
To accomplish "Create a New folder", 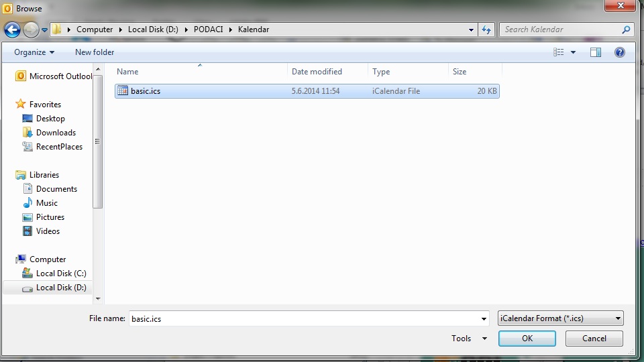I will pyautogui.click(x=95, y=52).
